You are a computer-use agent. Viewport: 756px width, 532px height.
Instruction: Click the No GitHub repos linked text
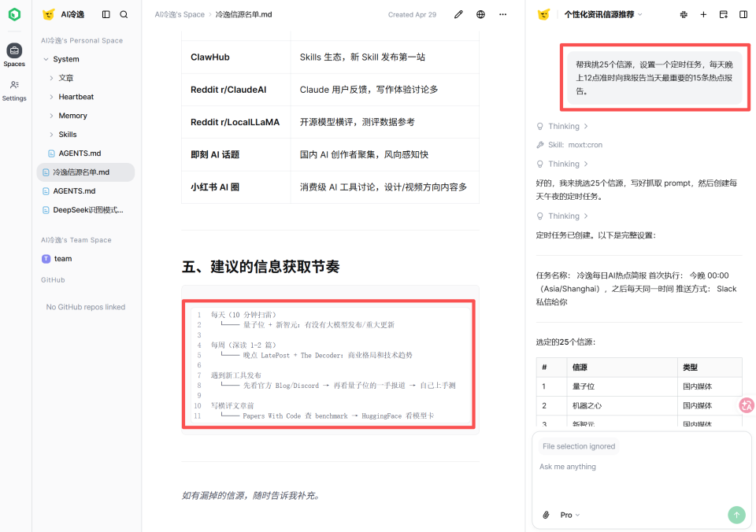pyautogui.click(x=85, y=307)
